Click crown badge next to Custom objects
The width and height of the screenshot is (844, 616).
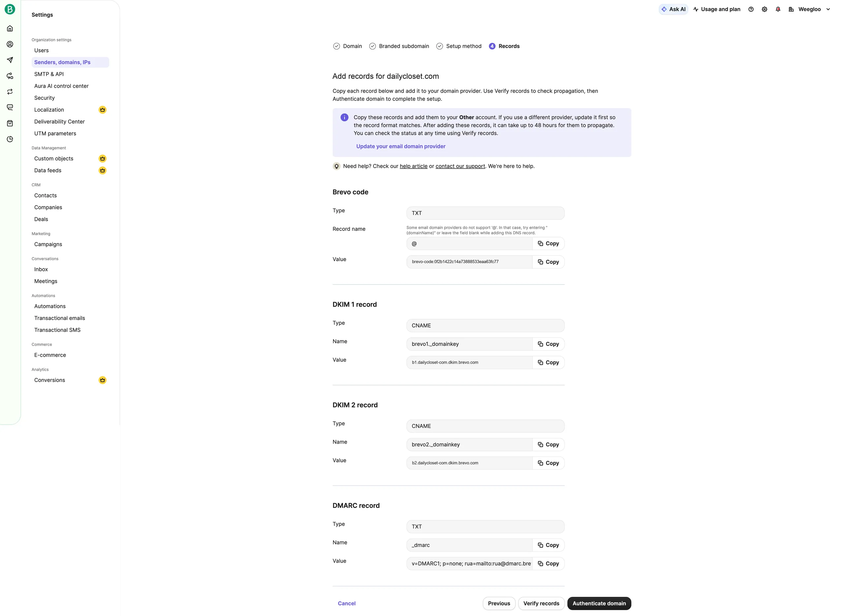pyautogui.click(x=103, y=159)
